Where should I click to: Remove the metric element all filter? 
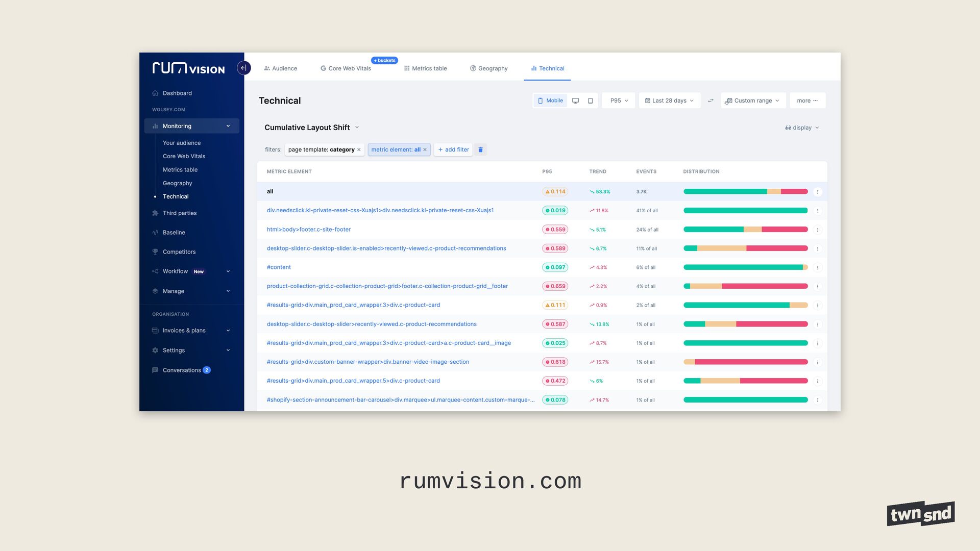point(425,149)
